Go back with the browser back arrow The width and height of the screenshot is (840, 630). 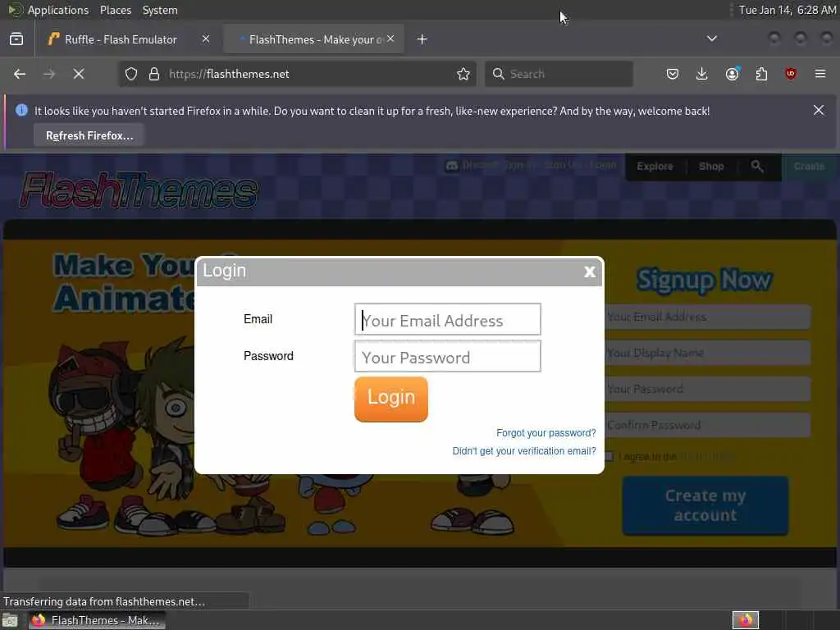(x=20, y=74)
